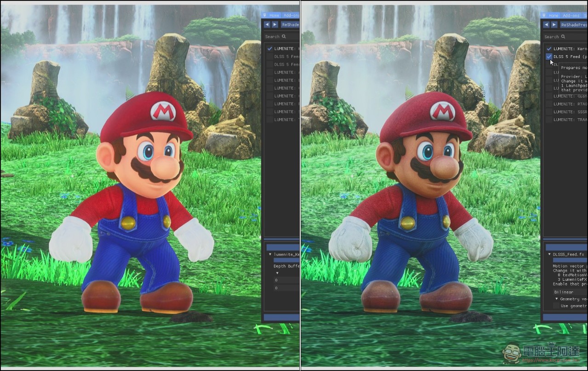
Task: Click the search magnifier icon in left panel
Action: click(284, 36)
